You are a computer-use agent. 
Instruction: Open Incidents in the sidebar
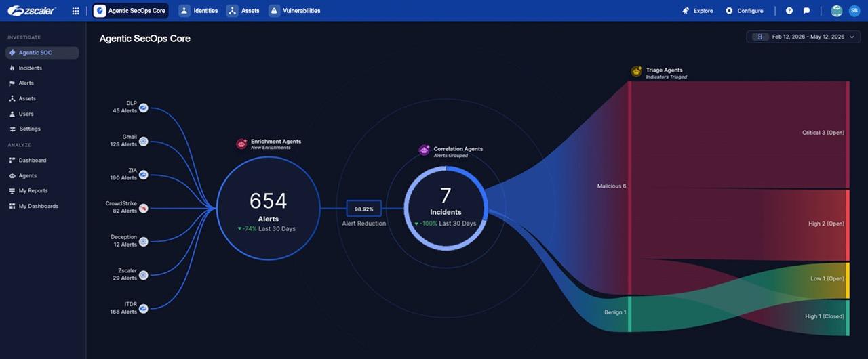pos(42,68)
